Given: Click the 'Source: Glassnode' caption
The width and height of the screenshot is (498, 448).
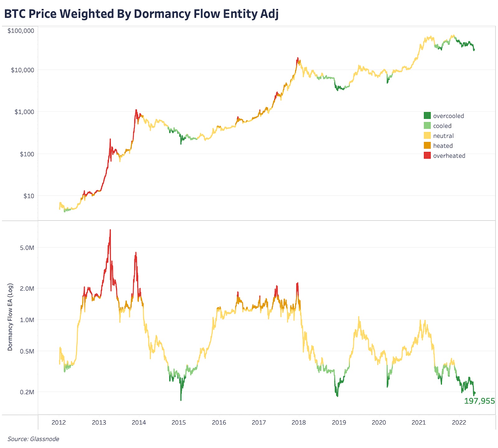Looking at the screenshot, I should point(33,439).
